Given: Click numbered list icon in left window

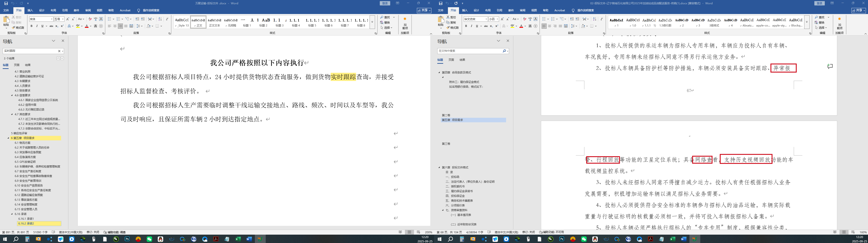Looking at the screenshot, I should click(119, 19).
